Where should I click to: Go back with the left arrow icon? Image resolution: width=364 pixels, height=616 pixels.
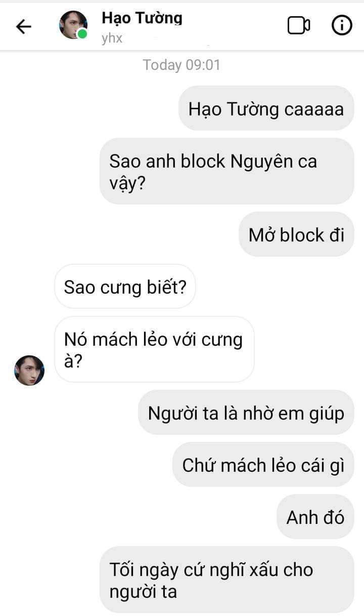[x=24, y=26]
